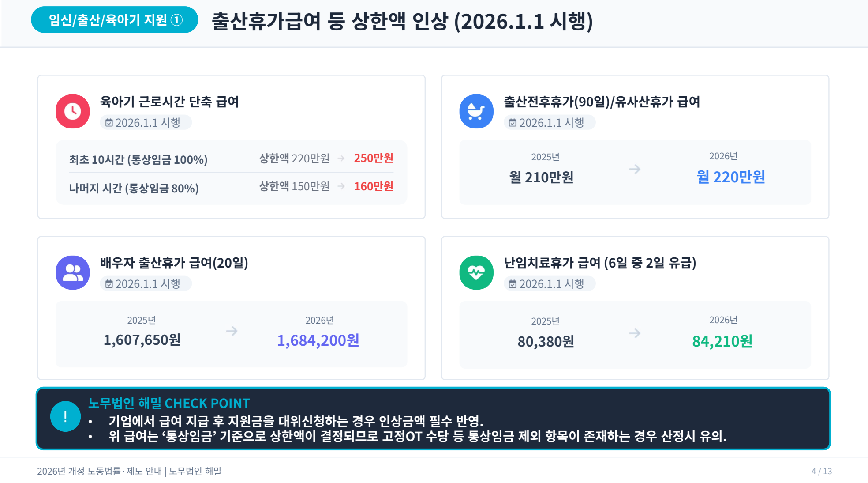This screenshot has height=483, width=868.
Task: Click the arrow between 월 210만원 and 220만원
Action: point(635,169)
